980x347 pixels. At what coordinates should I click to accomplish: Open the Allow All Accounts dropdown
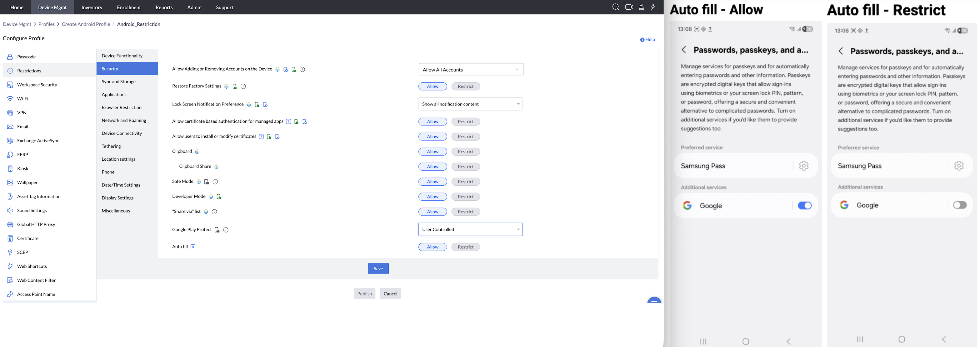(471, 70)
